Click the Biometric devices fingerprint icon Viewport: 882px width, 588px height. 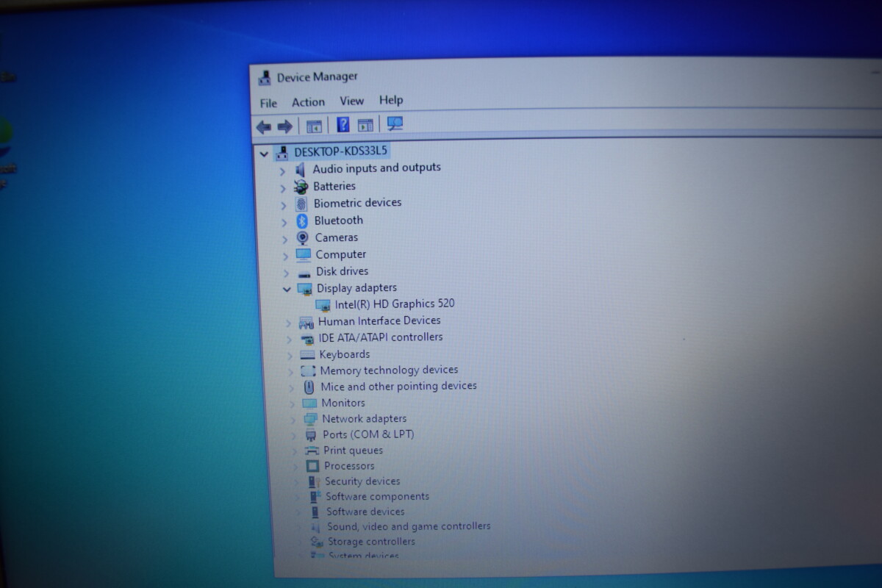tap(301, 204)
